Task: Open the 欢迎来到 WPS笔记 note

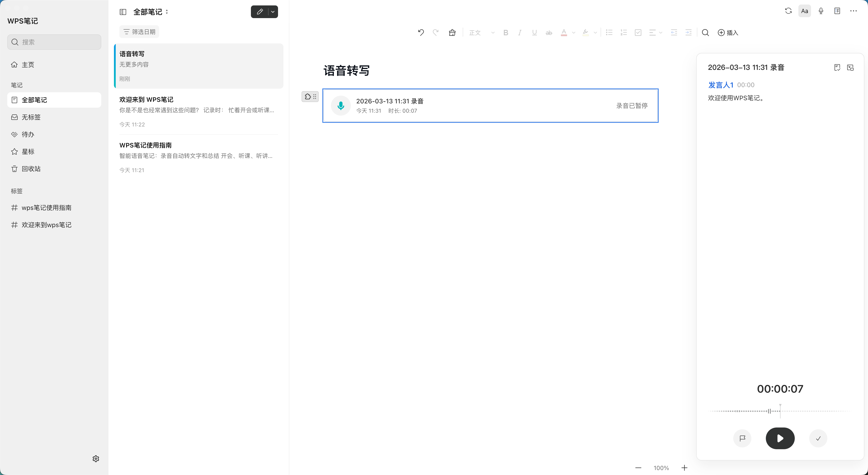Action: point(199,112)
